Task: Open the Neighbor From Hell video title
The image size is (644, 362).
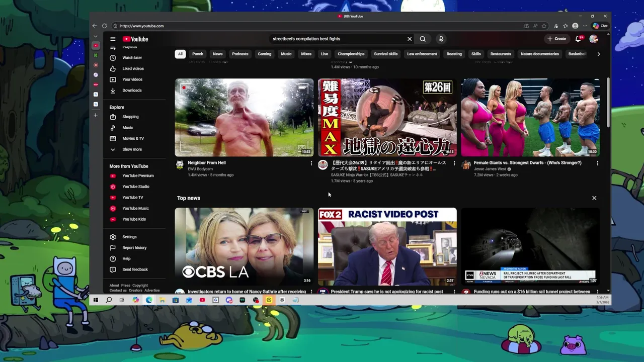Action: pyautogui.click(x=207, y=163)
